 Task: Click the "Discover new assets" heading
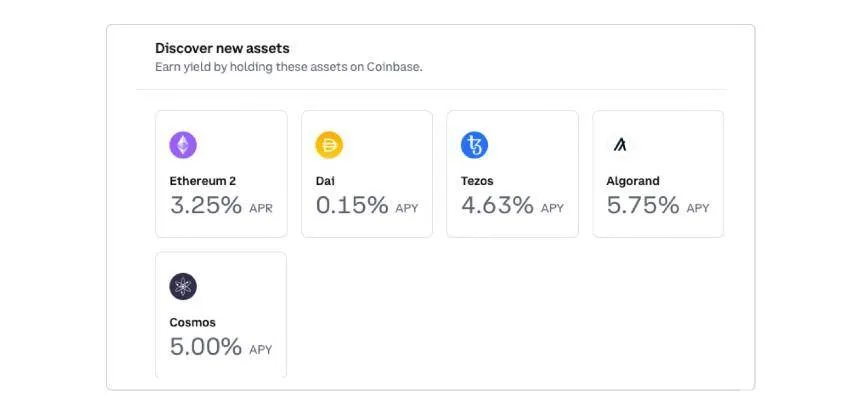pyautogui.click(x=222, y=47)
